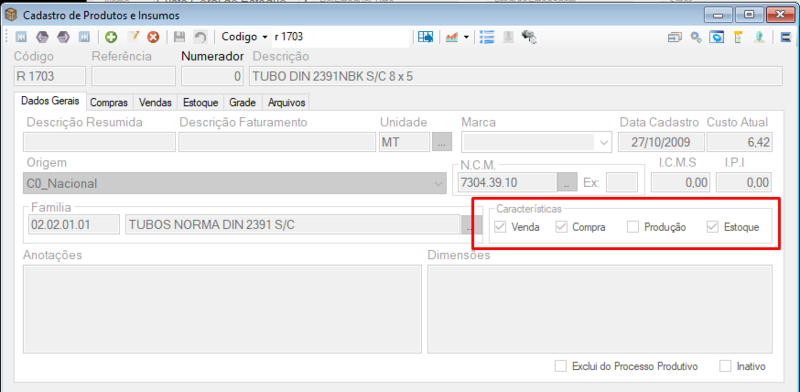Go to the previous record
Image resolution: width=800 pixels, height=392 pixels.
click(x=42, y=37)
